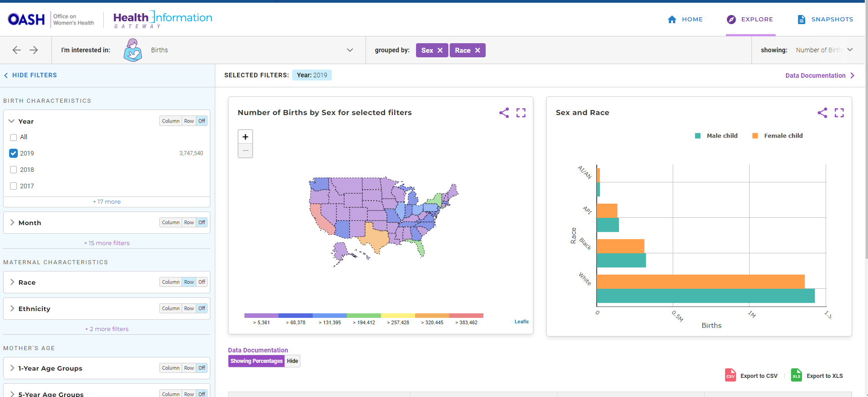
Task: Click the Leaflet attribution link
Action: 522,322
